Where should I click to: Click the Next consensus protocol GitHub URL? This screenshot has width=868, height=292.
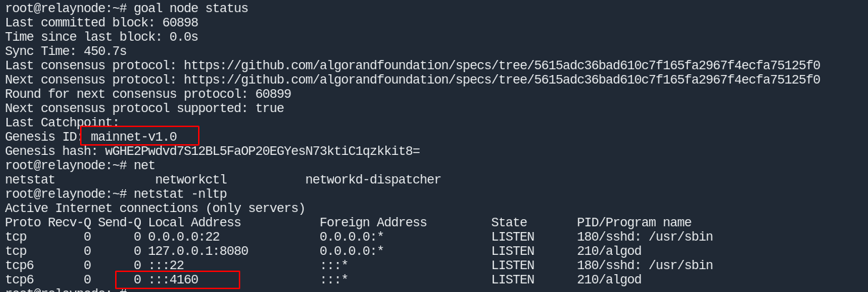[501, 80]
